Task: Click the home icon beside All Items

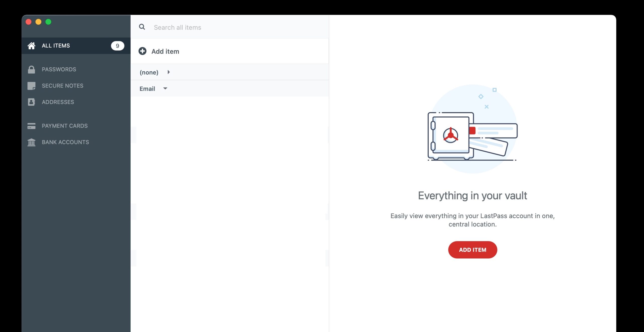Action: click(x=31, y=46)
